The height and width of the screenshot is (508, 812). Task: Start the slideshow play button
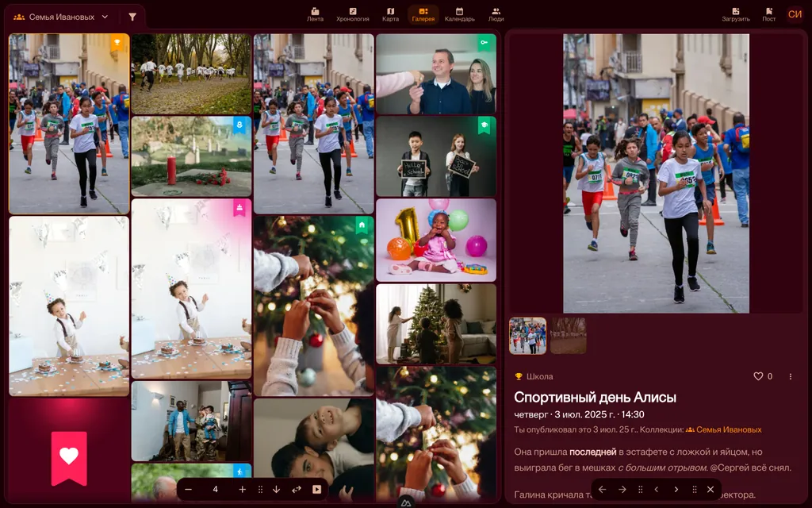[x=316, y=489]
